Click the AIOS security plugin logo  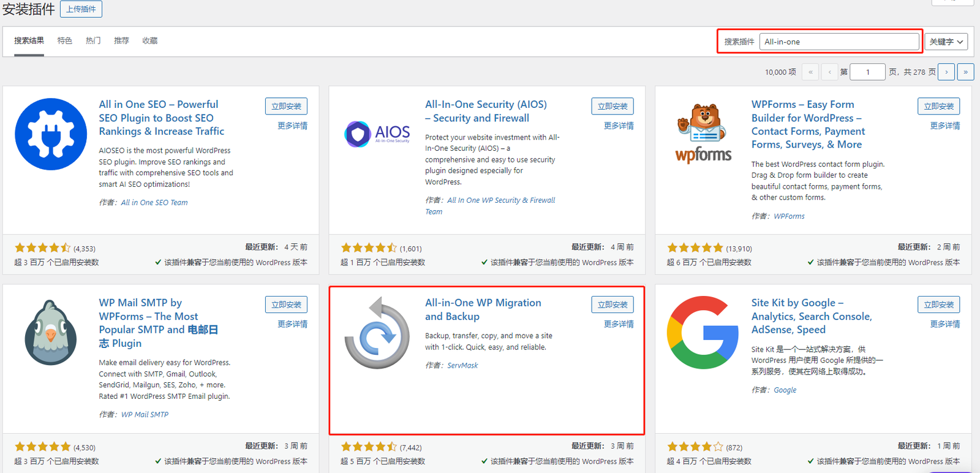377,134
